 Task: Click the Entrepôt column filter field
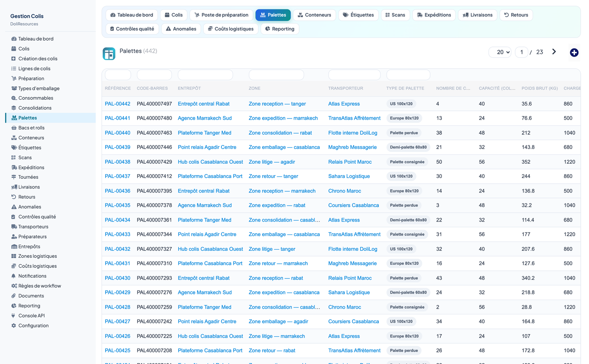[x=205, y=75]
